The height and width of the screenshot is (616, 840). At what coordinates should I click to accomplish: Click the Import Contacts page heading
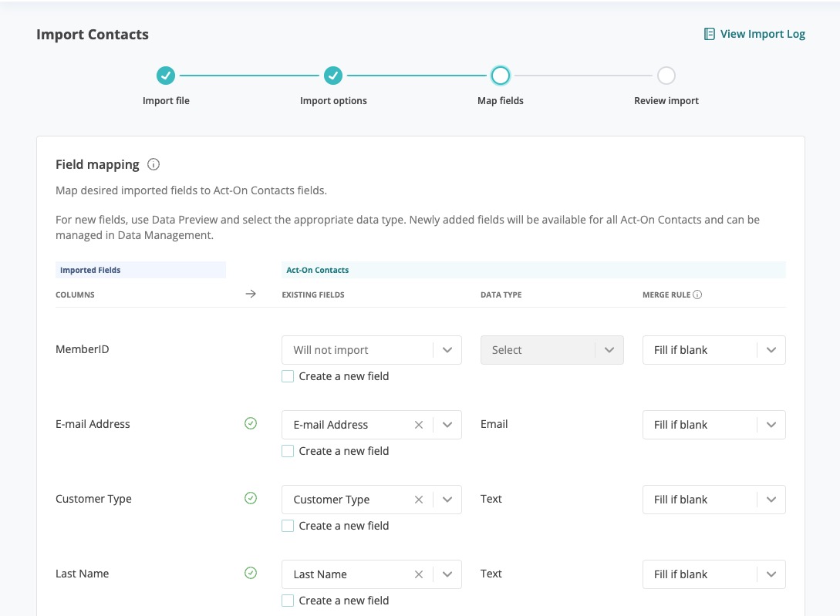tap(92, 34)
